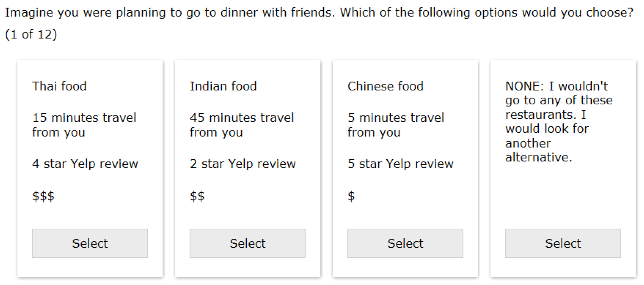Click the $$$ price on Thai card
Viewport: 644px width, 285px height.
click(43, 196)
